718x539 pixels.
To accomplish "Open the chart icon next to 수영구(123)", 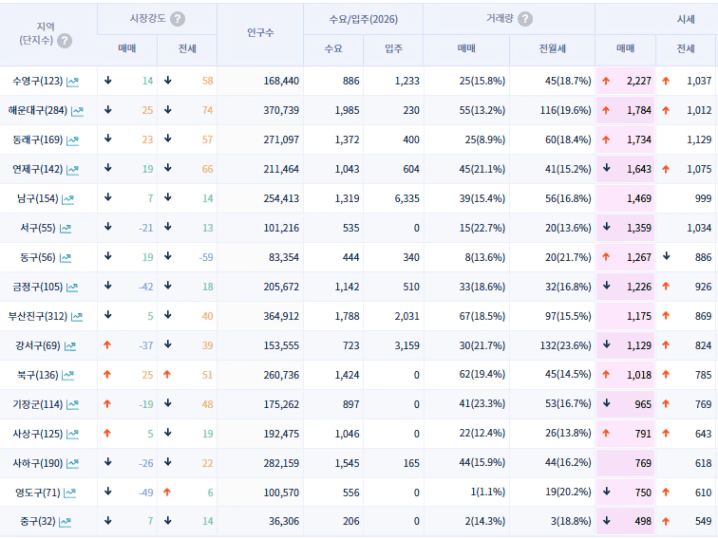I will click(72, 82).
